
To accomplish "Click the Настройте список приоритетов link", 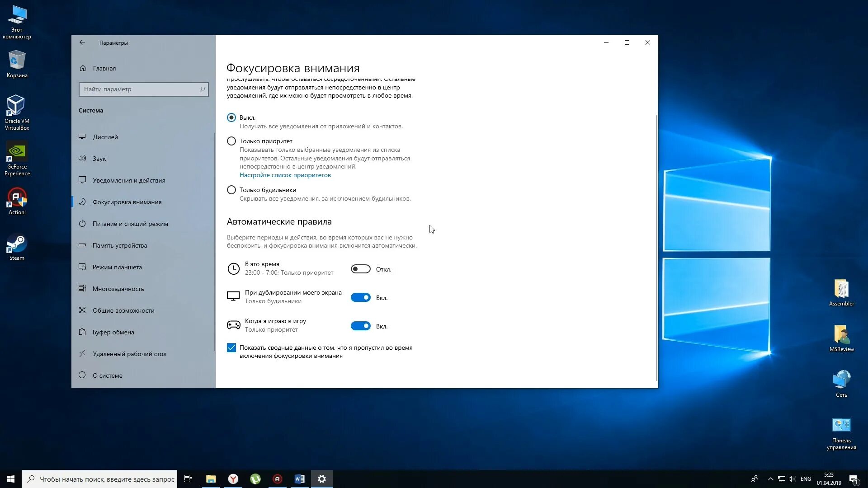I will coord(285,174).
